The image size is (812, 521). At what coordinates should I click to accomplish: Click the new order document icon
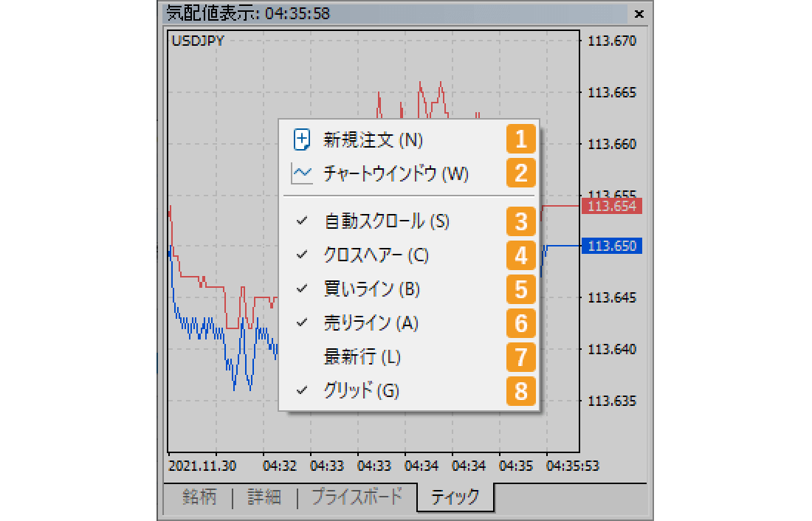(x=302, y=139)
